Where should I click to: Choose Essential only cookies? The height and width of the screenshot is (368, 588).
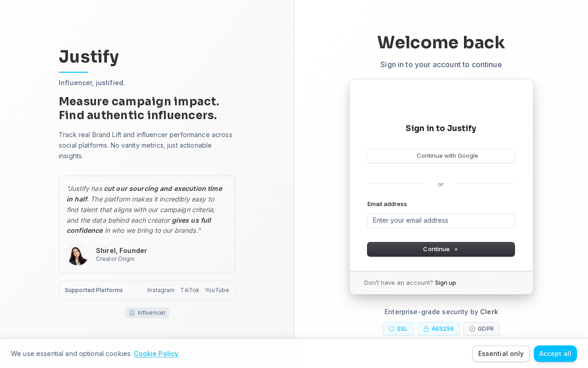click(x=501, y=354)
